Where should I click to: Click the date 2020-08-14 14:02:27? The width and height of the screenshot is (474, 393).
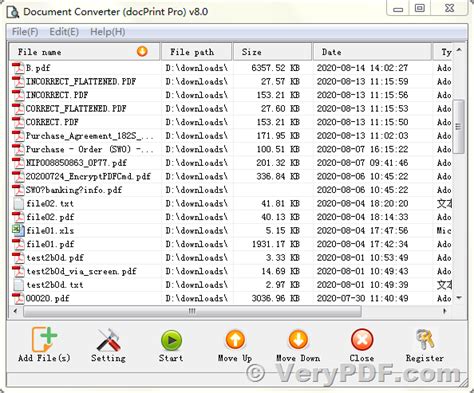click(362, 68)
